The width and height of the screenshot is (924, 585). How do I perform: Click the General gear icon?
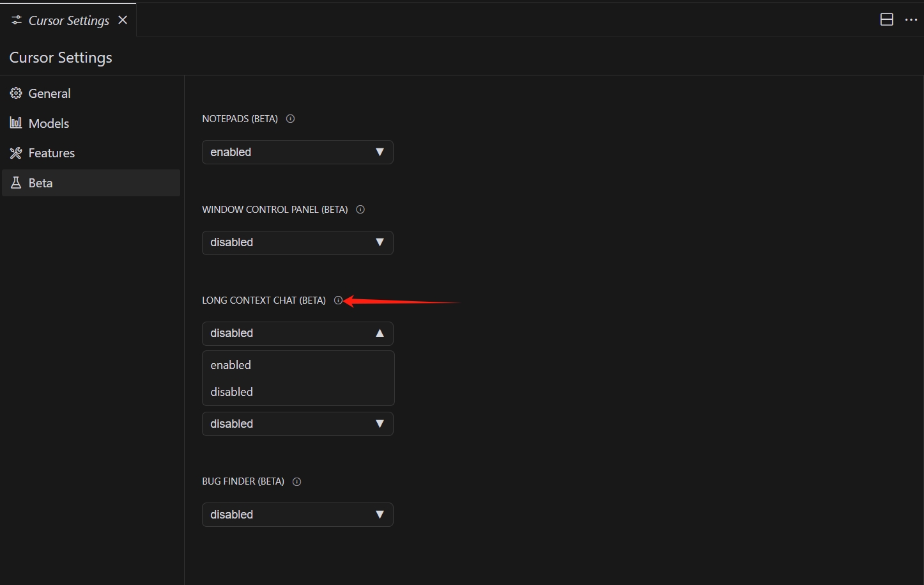coord(16,93)
